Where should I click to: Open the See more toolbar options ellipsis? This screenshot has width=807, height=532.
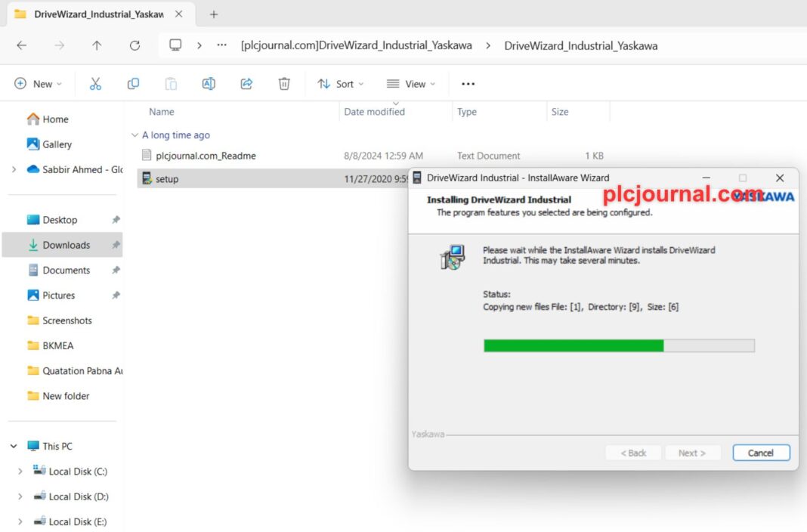click(468, 84)
